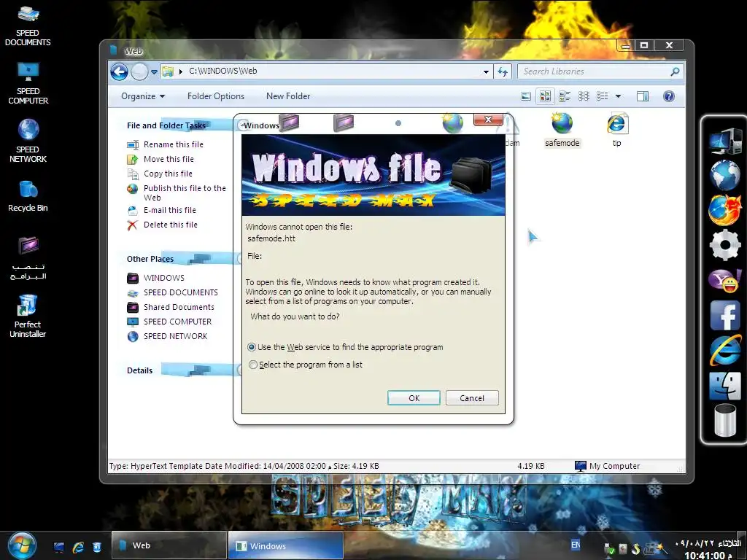Viewport: 747px width, 560px height.
Task: Toggle the preview pane icon
Action: coord(642,96)
